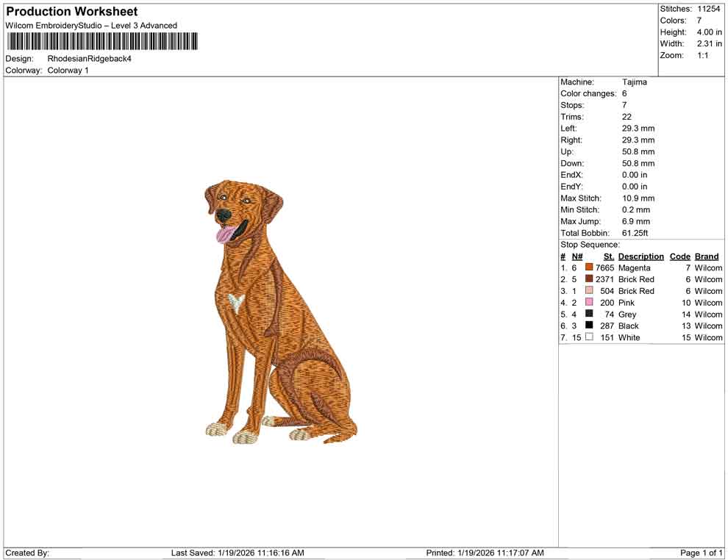The width and height of the screenshot is (728, 560).
Task: Click the St. stitch-count column header
Action: [x=608, y=256]
